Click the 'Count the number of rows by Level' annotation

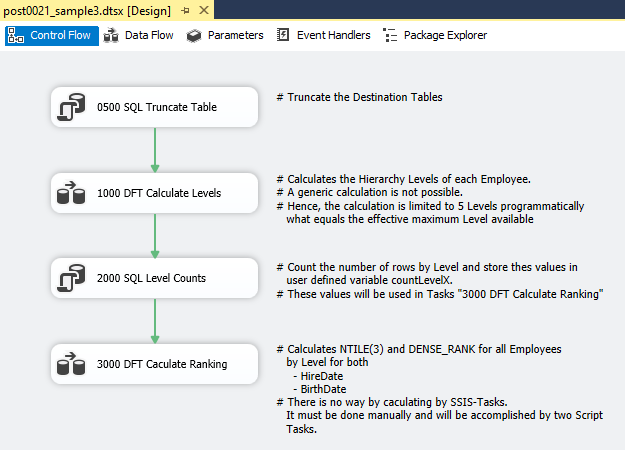[x=440, y=281]
